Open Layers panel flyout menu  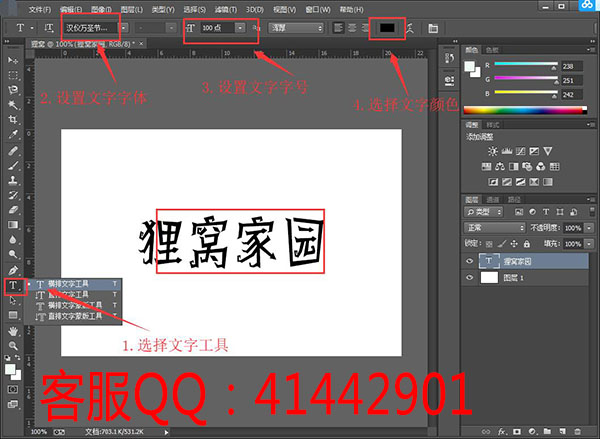589,199
